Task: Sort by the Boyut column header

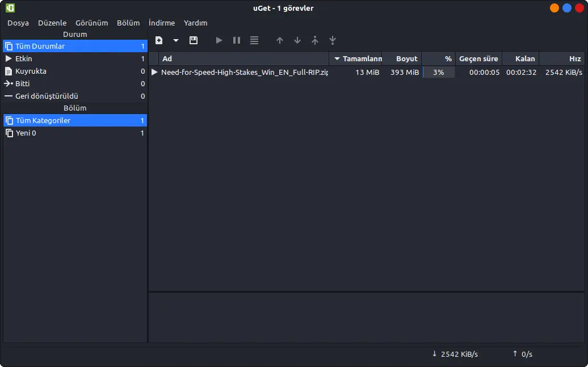Action: click(x=402, y=58)
